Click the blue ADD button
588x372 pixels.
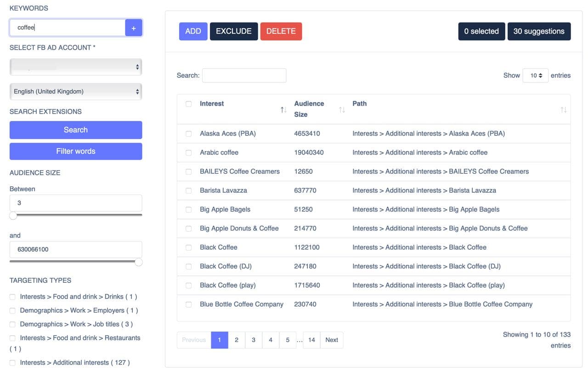pos(193,31)
